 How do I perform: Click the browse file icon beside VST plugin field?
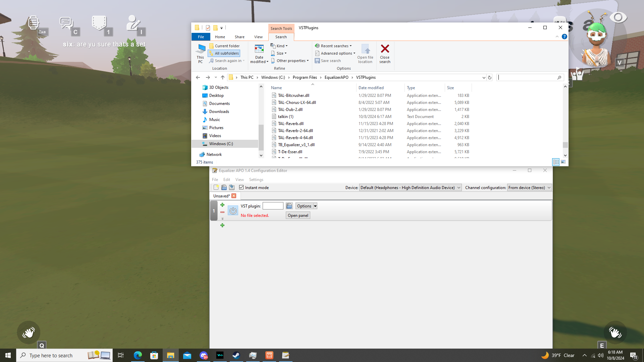[289, 206]
